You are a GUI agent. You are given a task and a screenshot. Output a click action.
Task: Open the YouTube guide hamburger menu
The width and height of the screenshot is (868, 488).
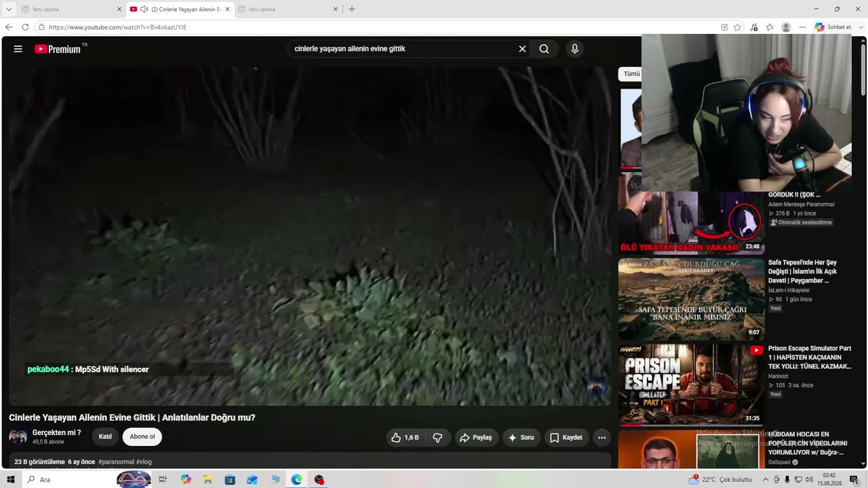[x=18, y=49]
